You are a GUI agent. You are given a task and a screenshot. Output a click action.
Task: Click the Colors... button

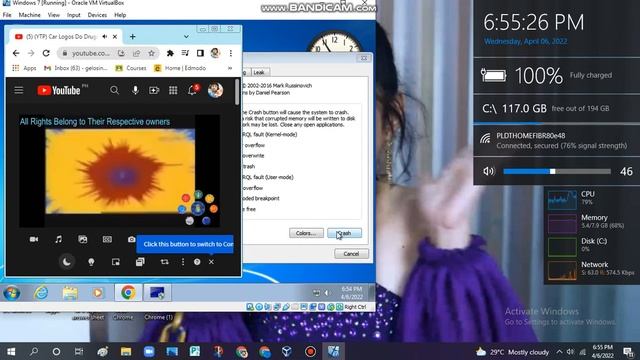tap(306, 233)
